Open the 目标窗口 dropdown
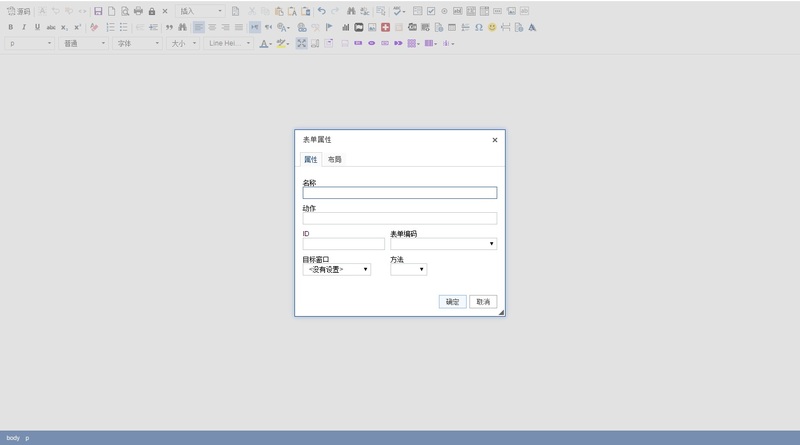The image size is (800, 445). (337, 269)
